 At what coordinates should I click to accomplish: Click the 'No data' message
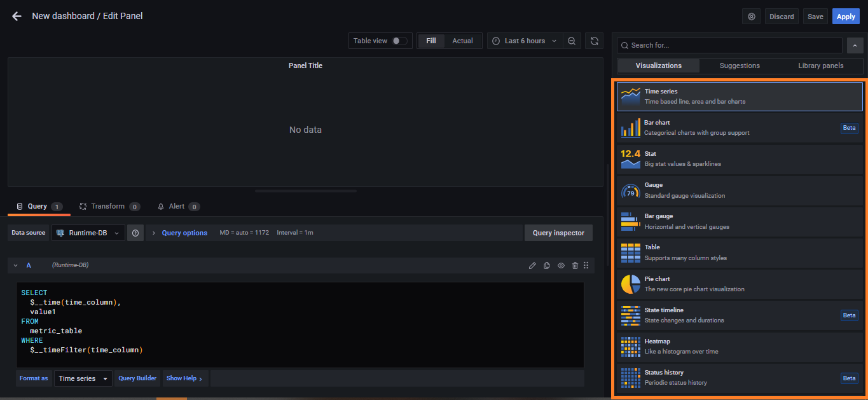coord(305,130)
